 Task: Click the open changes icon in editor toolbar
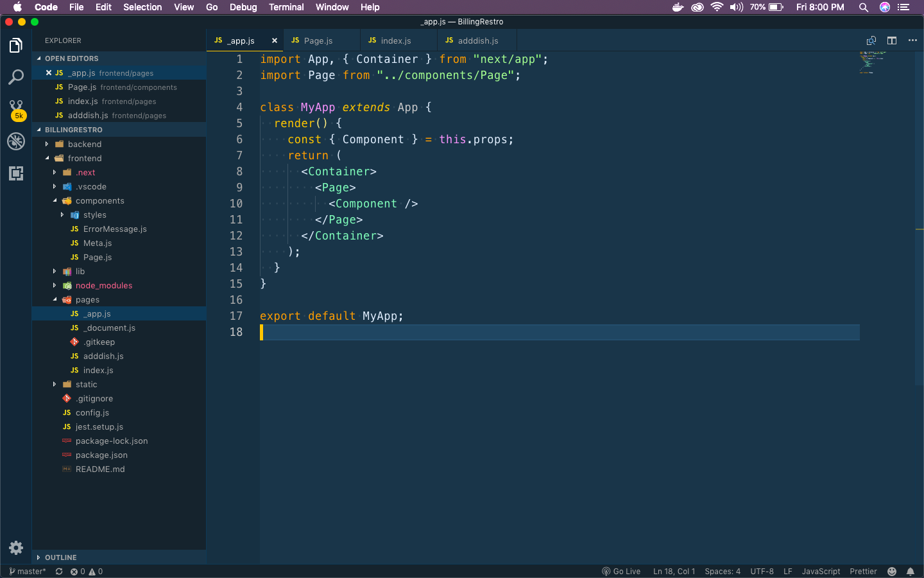click(x=871, y=40)
